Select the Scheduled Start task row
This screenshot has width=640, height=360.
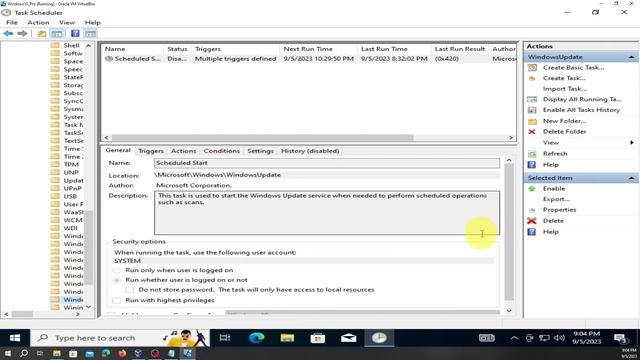coord(309,59)
